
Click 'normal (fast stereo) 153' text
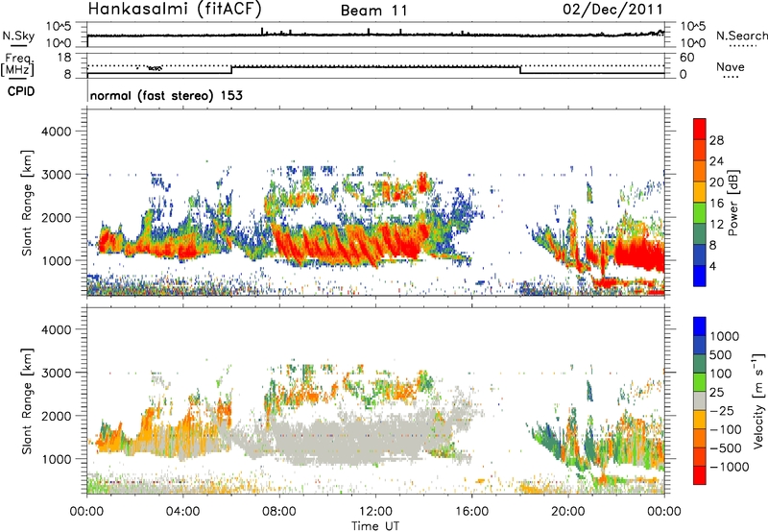[x=166, y=95]
